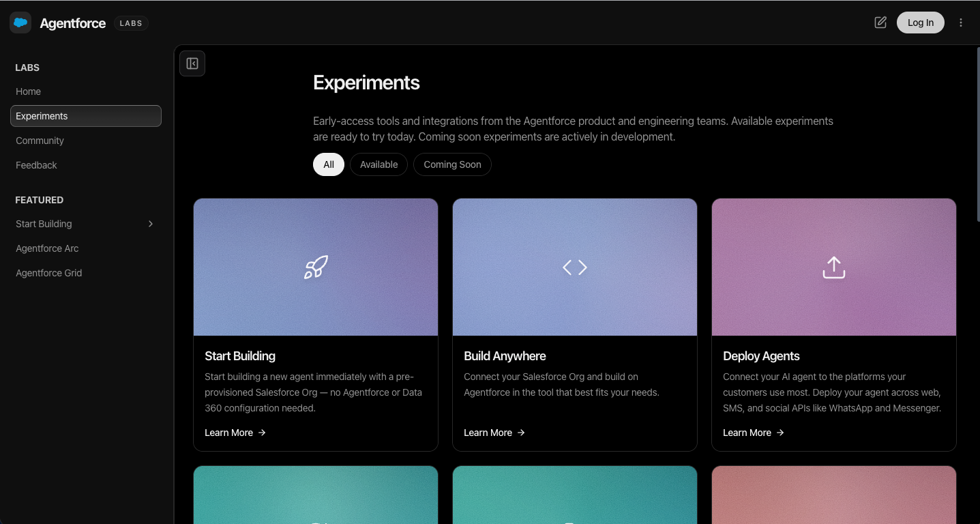Select Experiments in the sidebar

(x=86, y=116)
